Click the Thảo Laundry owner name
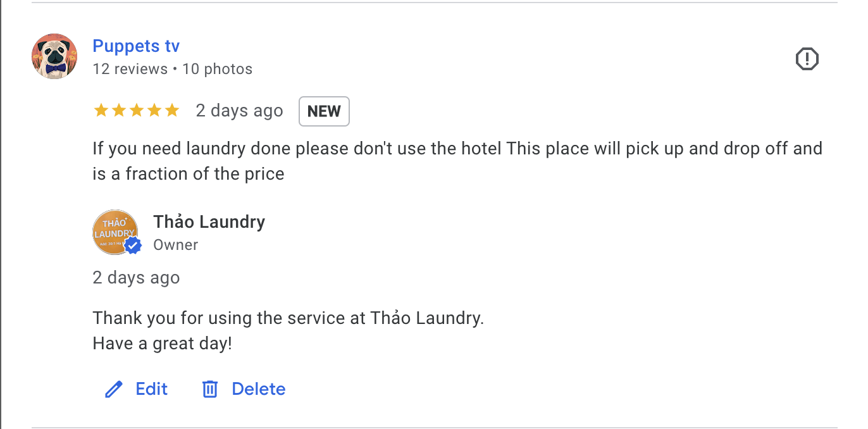Screen dimensions: 868x429 coord(209,222)
